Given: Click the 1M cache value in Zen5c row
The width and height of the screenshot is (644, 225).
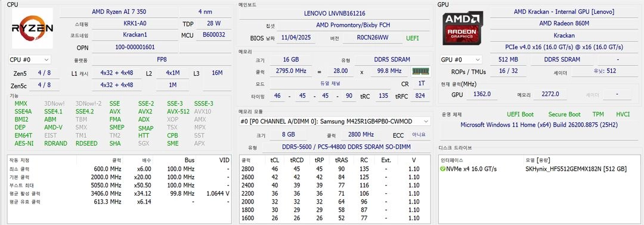Looking at the screenshot, I should (x=172, y=85).
